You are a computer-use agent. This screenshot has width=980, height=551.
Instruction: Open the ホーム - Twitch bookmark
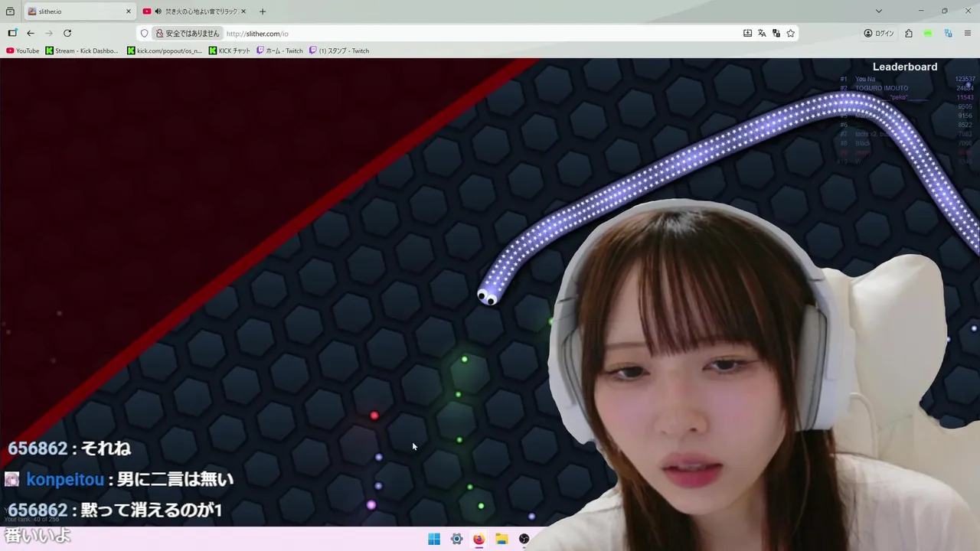[280, 51]
